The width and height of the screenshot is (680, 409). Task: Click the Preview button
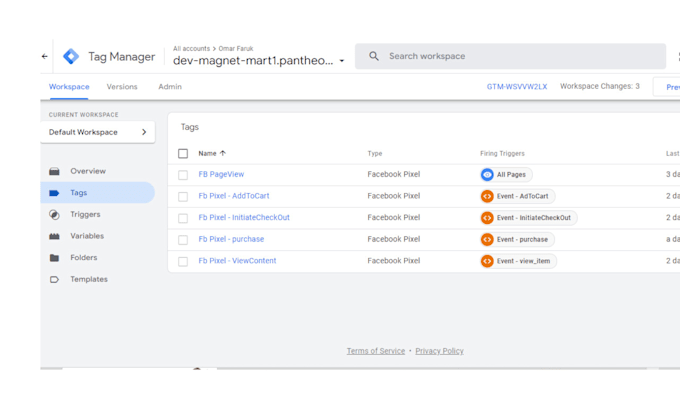[667, 87]
